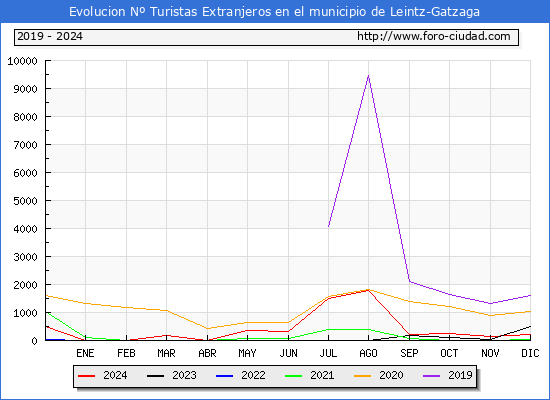Click the red 2024 legend color line
Screen dimensions: 550x400
coord(86,376)
